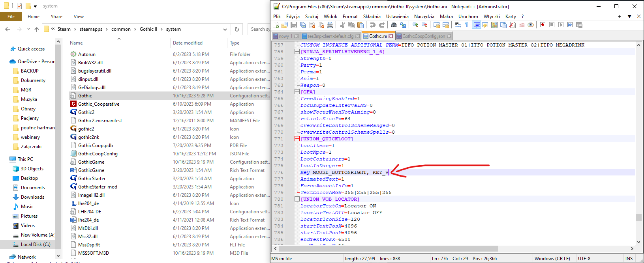Go up one folder level in Explorer
Image resolution: width=644 pixels, height=263 pixels.
37,29
